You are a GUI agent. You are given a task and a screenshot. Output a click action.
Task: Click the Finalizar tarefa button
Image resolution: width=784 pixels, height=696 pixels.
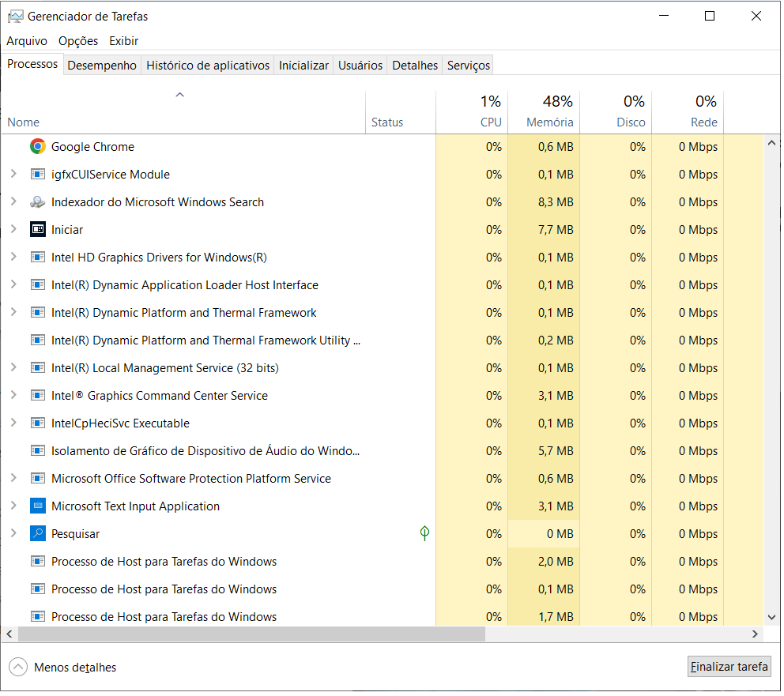pyautogui.click(x=729, y=667)
